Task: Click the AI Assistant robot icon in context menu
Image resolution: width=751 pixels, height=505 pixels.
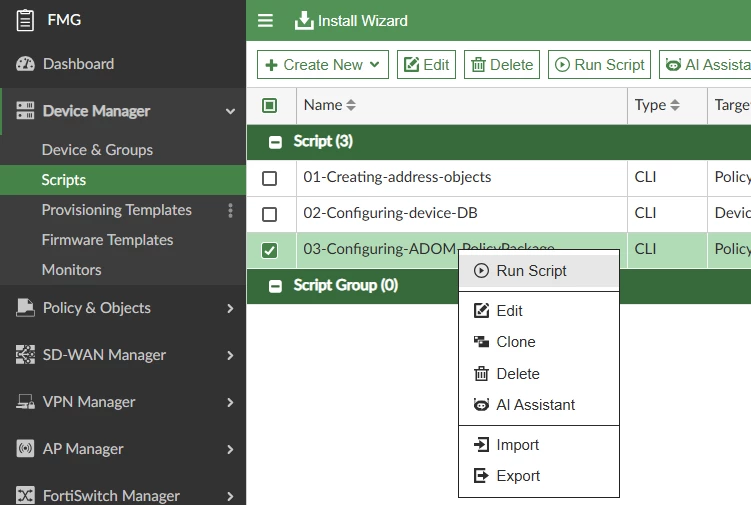Action: tap(481, 404)
